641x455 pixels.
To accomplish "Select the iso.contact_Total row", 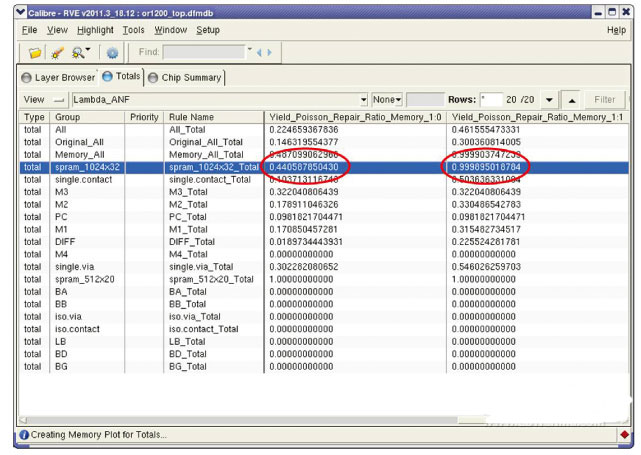I will click(x=324, y=329).
